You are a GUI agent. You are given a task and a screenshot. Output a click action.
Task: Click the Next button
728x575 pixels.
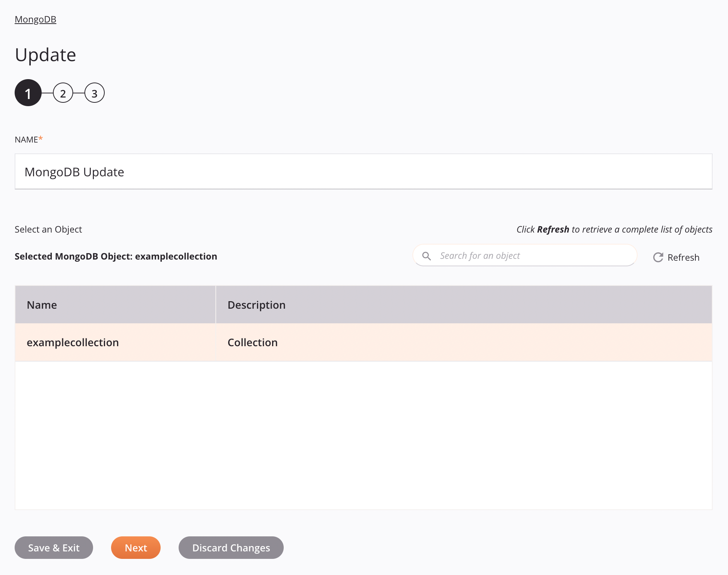pyautogui.click(x=136, y=548)
